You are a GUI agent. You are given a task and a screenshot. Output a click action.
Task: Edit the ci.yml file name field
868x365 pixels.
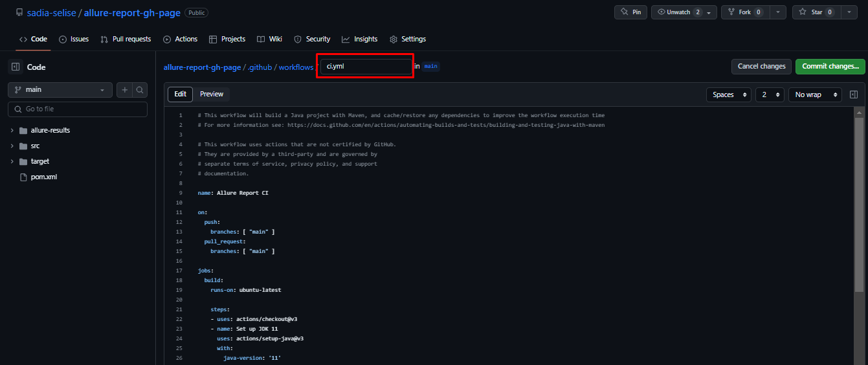pos(366,66)
